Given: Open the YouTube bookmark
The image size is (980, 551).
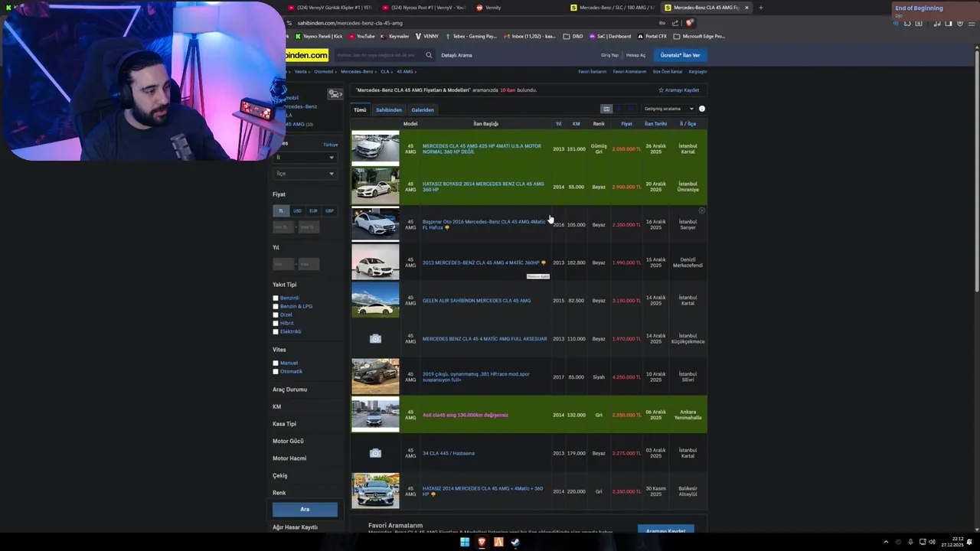Looking at the screenshot, I should point(362,36).
